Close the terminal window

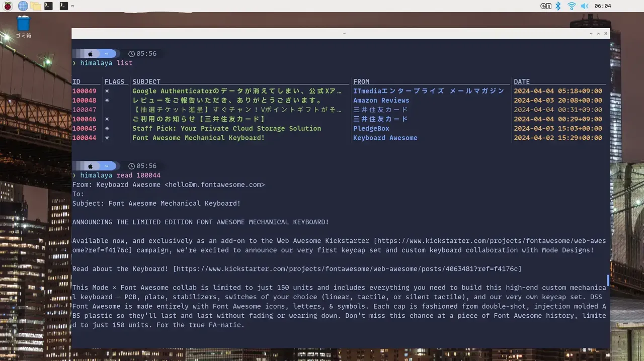tap(606, 33)
